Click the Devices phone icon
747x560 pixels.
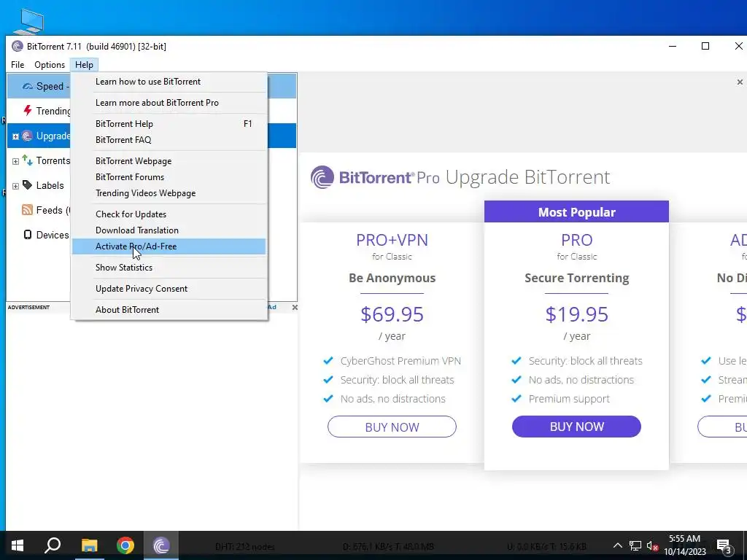pyautogui.click(x=28, y=235)
